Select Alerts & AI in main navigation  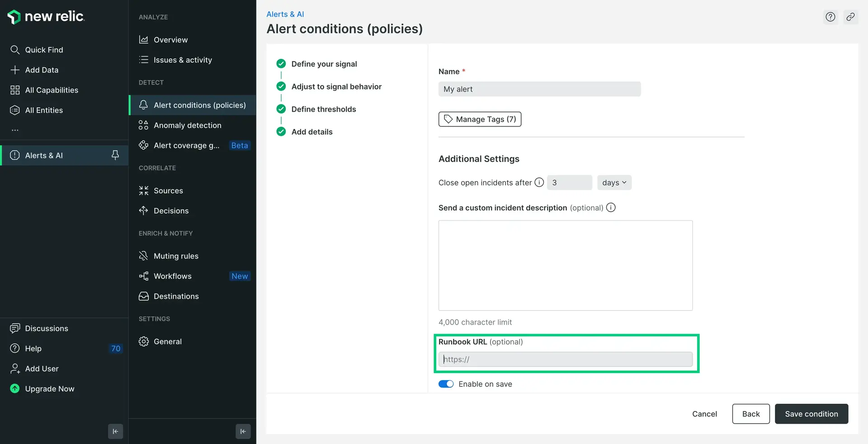(x=64, y=155)
